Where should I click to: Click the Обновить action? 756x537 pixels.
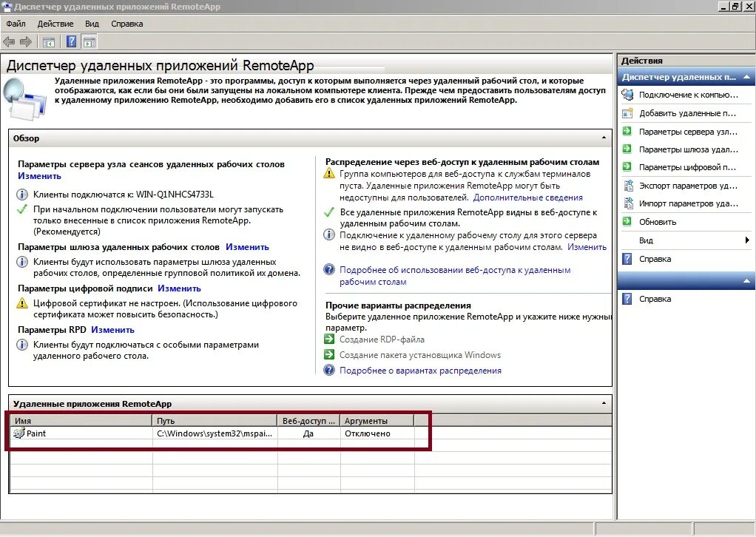click(658, 222)
